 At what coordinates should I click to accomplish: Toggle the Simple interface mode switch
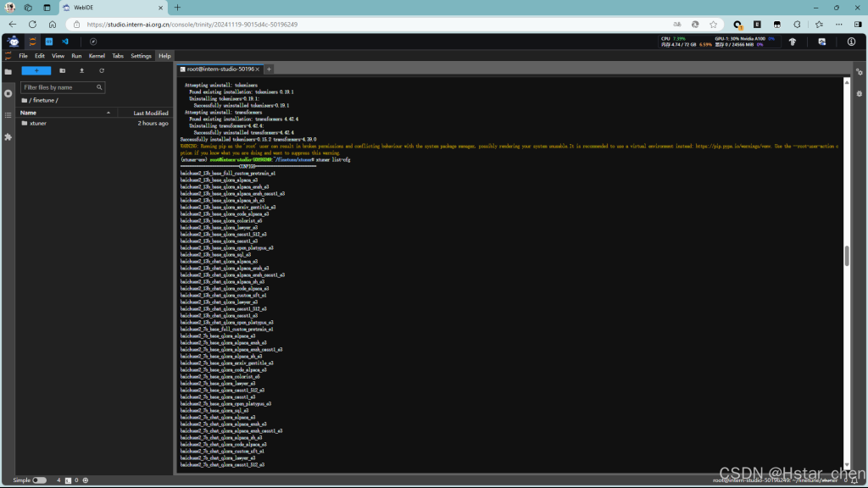point(39,480)
